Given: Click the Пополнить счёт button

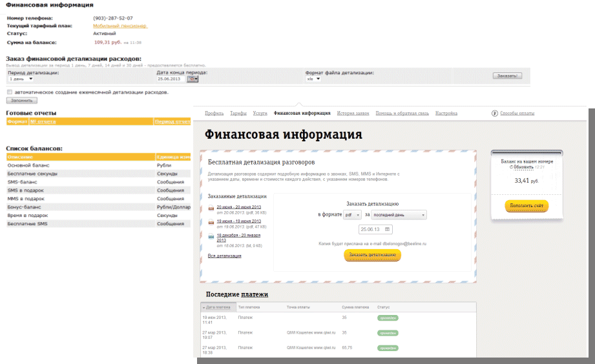Looking at the screenshot, I should [527, 205].
